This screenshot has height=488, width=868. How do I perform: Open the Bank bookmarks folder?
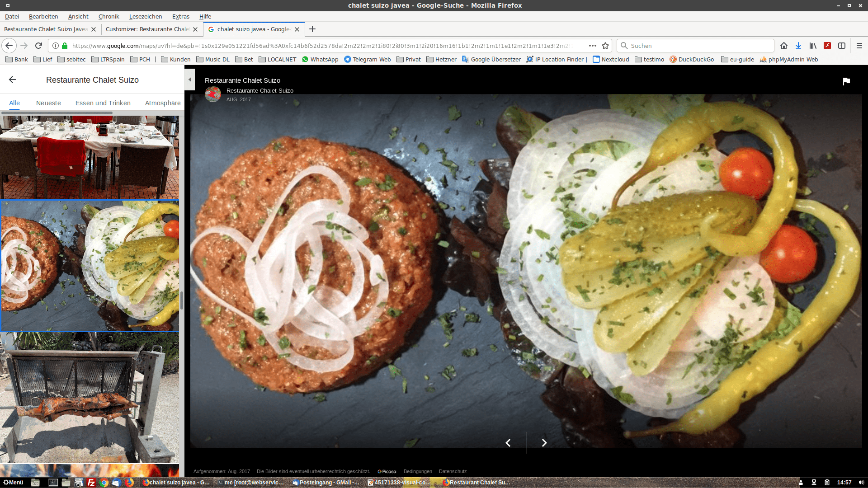[17, 59]
